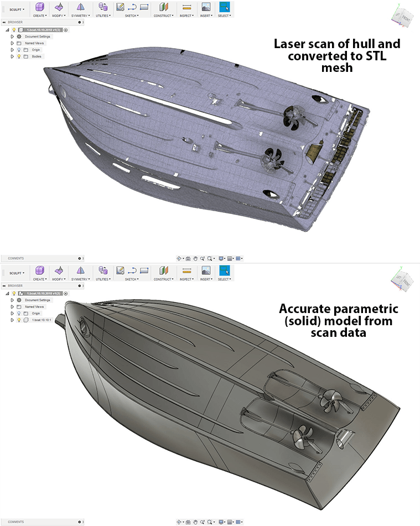Click the Create Box icon in mesh scan window
Image resolution: width=420 pixels, height=526 pixels.
coord(39,7)
